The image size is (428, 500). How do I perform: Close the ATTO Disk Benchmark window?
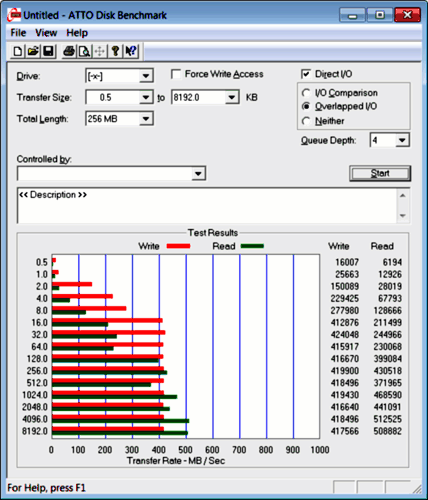[407, 15]
